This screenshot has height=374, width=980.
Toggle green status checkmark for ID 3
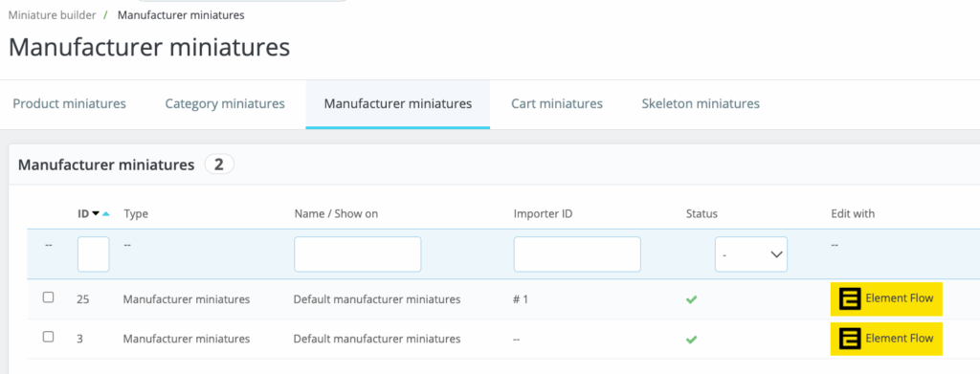point(691,340)
